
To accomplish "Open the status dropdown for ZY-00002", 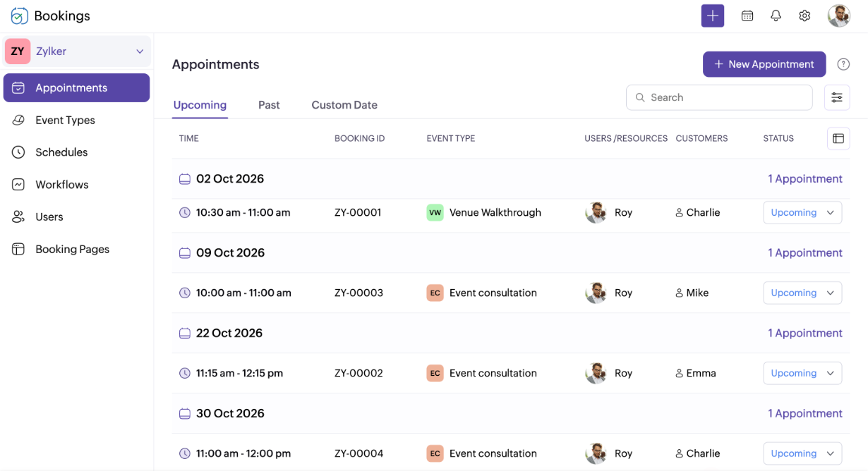I will tap(802, 373).
